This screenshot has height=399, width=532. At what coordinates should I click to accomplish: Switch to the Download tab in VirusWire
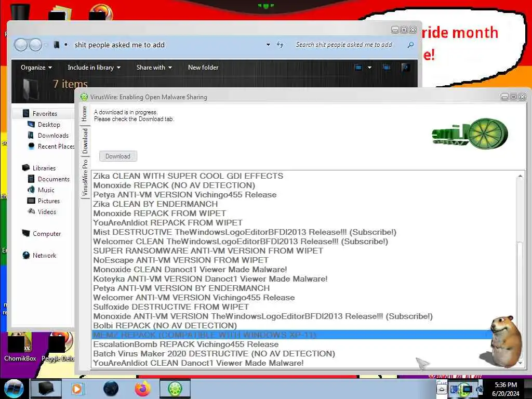click(85, 140)
